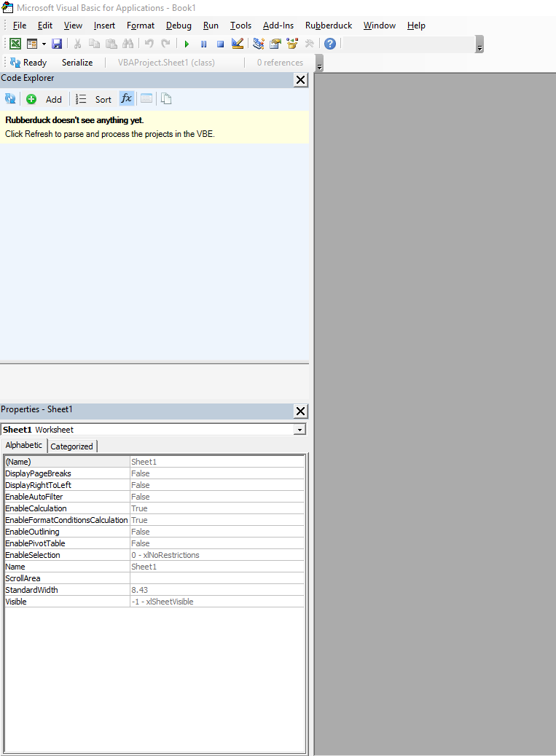Run macro with the green play icon
556x756 pixels.
coord(187,44)
